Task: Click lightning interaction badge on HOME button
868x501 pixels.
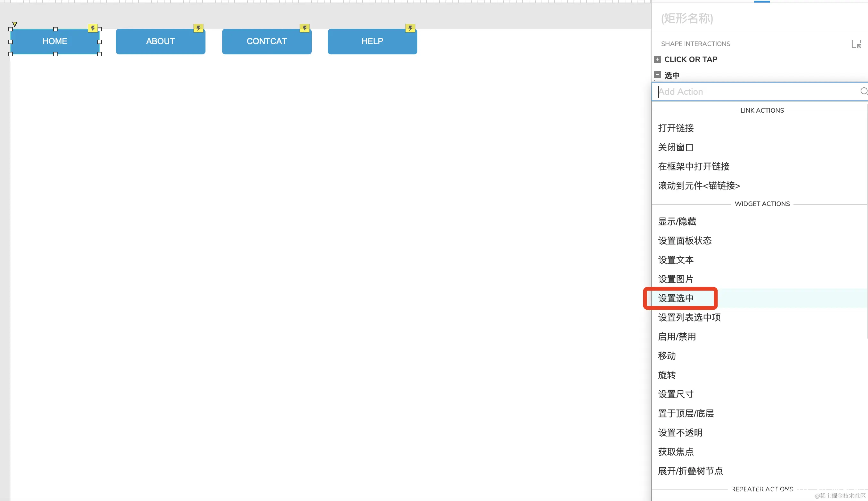Action: (x=92, y=28)
